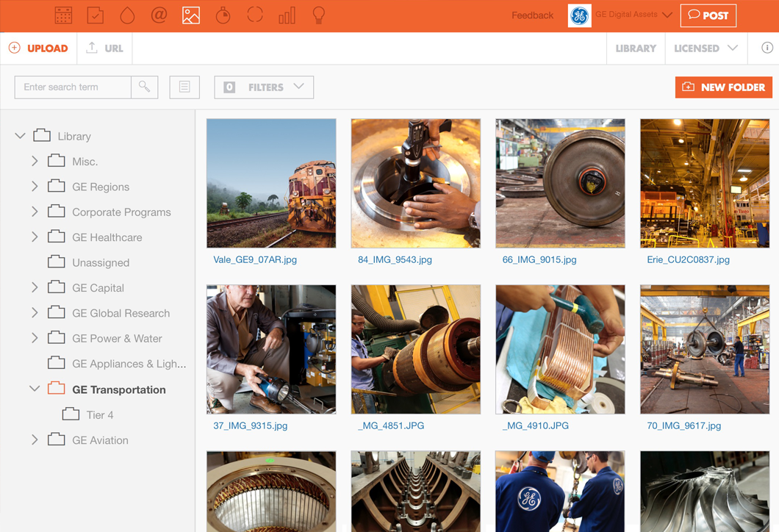The image size is (779, 532).
Task: Select the Unassigned folder label
Action: pos(101,262)
